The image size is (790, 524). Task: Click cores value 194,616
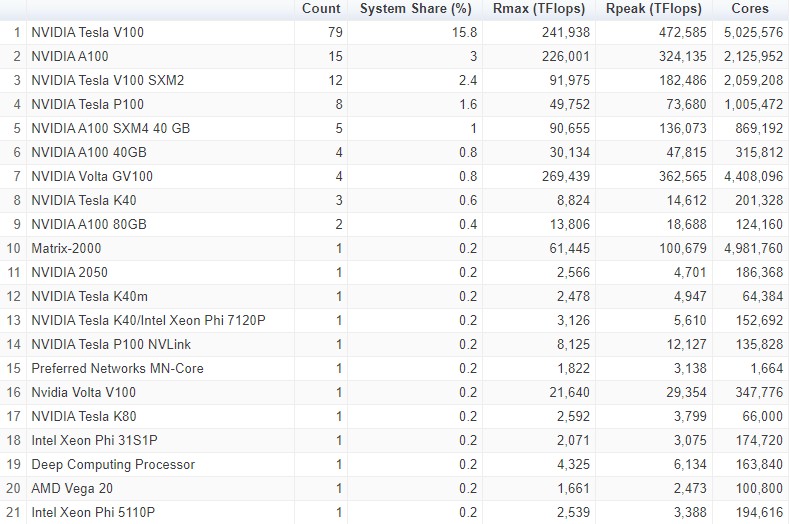click(759, 512)
